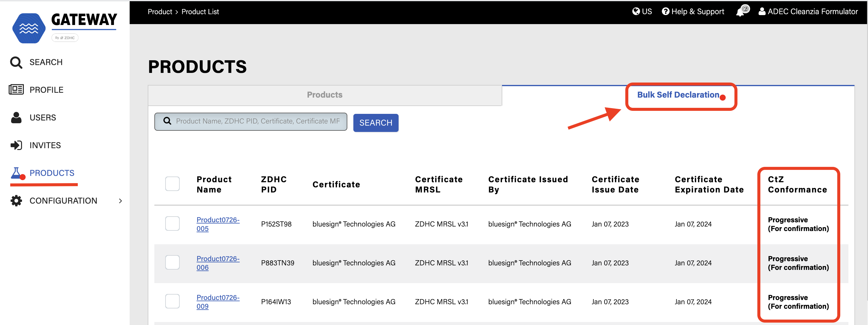This screenshot has width=868, height=325.
Task: Open the Product0726-009 link
Action: coord(218,302)
